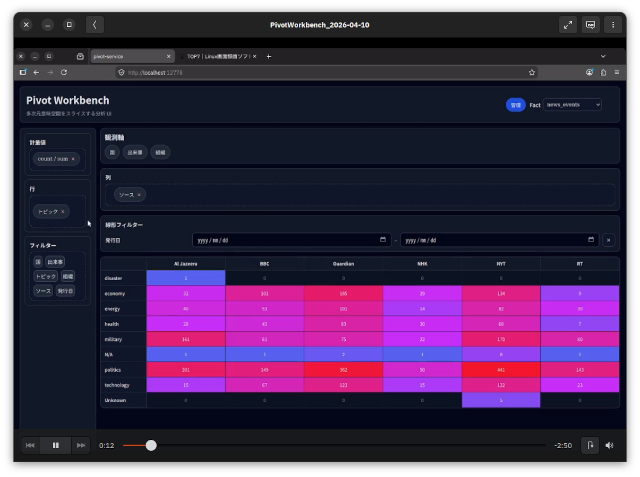Click the blue 管理 button
Viewport: 640px width, 477px height.
point(515,104)
